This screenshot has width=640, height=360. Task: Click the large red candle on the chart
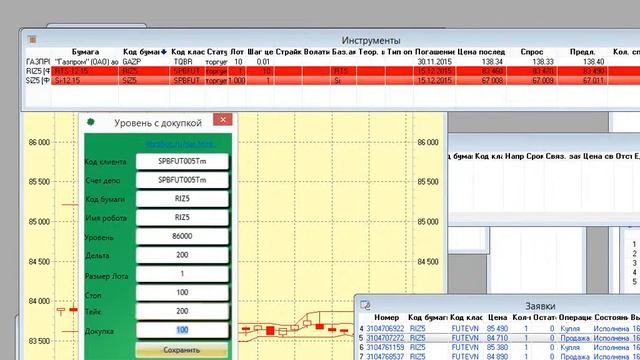tap(270, 330)
